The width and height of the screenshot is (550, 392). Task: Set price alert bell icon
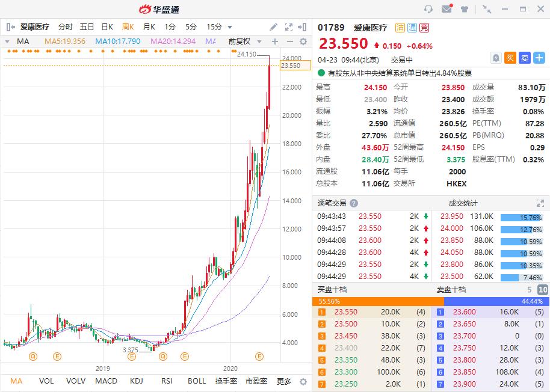[x=496, y=58]
